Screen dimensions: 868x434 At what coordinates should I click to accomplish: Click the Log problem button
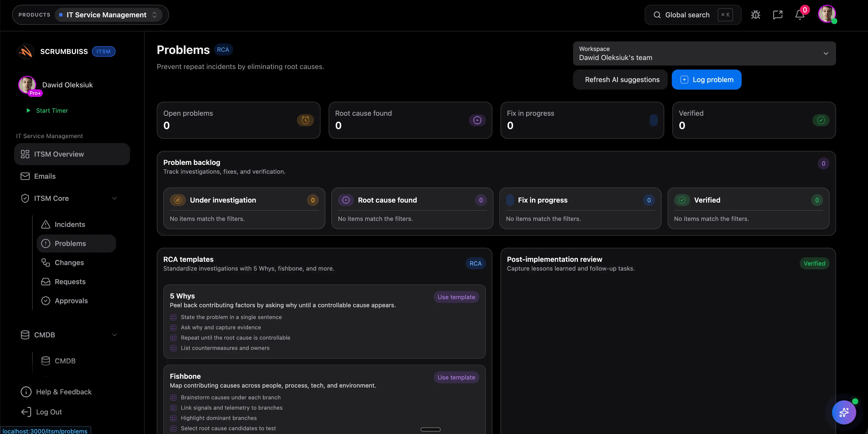(706, 80)
